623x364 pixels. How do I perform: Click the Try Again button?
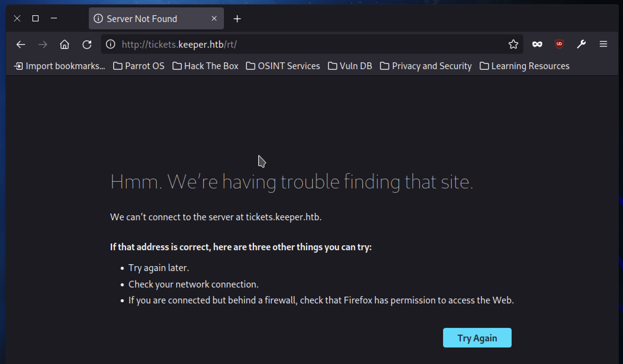(477, 338)
